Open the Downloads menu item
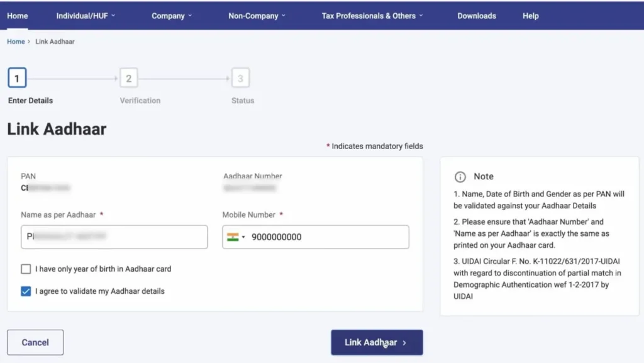644x363 pixels. click(x=477, y=16)
